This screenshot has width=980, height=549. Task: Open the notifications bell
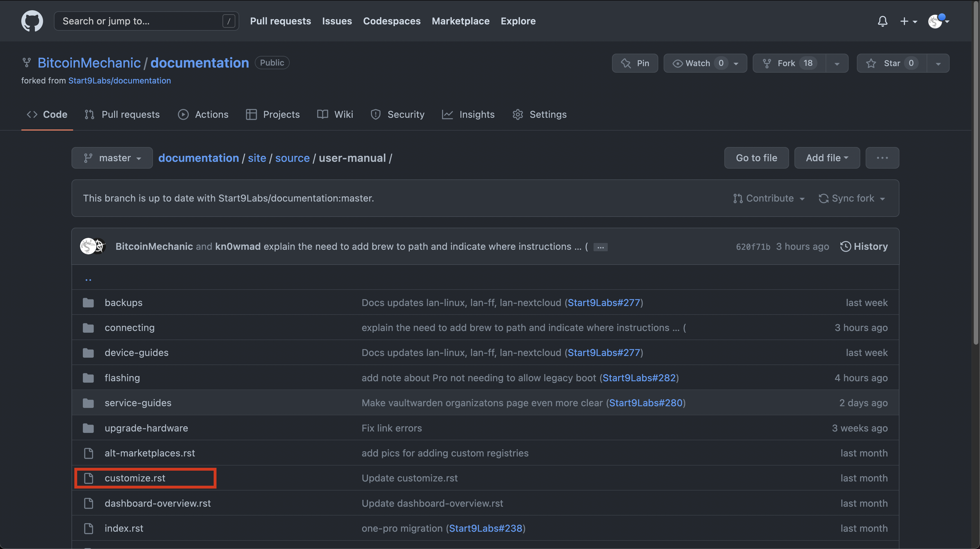pos(882,21)
